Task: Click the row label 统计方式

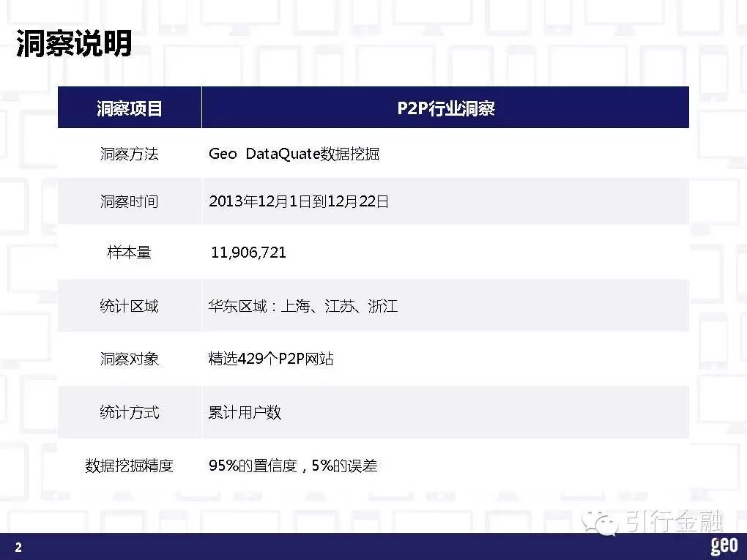Action: click(x=129, y=412)
